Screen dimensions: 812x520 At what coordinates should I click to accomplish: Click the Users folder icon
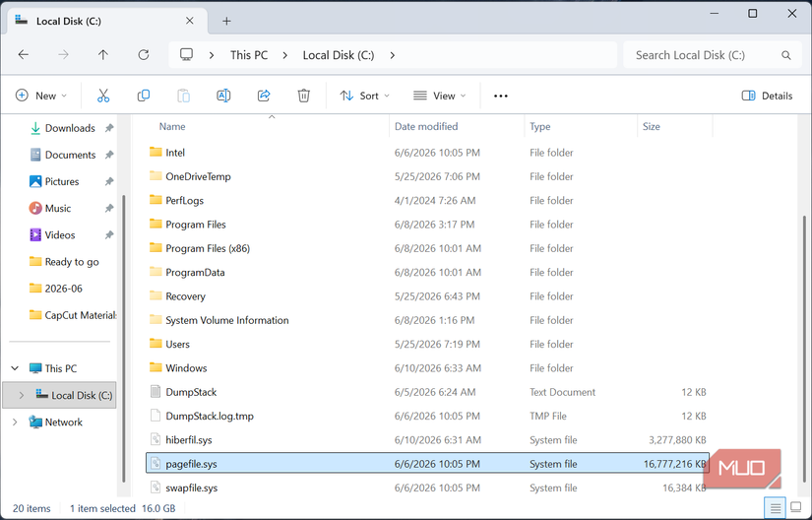tap(156, 344)
